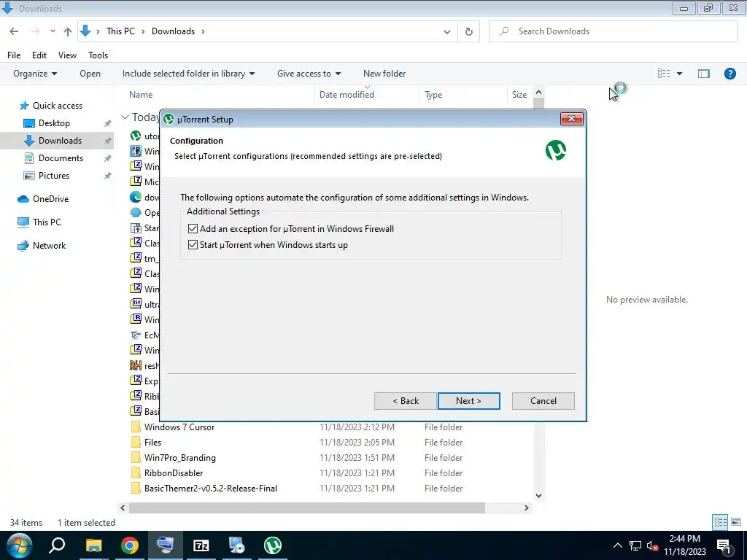
Task: Sort files by Size column
Action: pyautogui.click(x=520, y=95)
